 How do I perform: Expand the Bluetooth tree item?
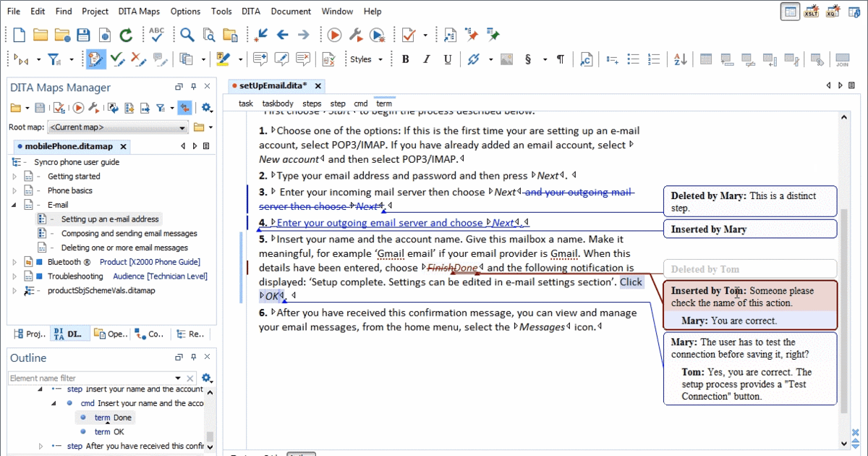(x=14, y=261)
